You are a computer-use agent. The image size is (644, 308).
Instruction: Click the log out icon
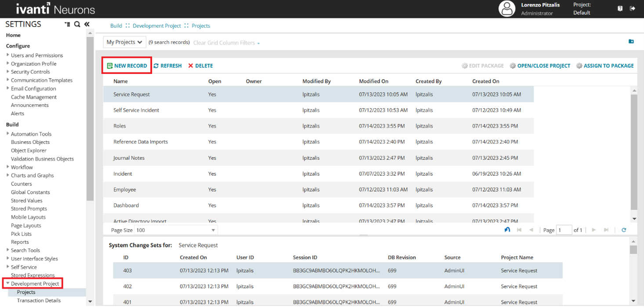point(633,8)
